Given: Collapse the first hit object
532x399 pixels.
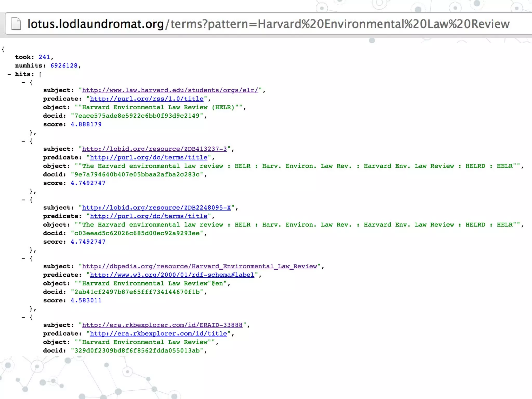Looking at the screenshot, I should [x=23, y=83].
